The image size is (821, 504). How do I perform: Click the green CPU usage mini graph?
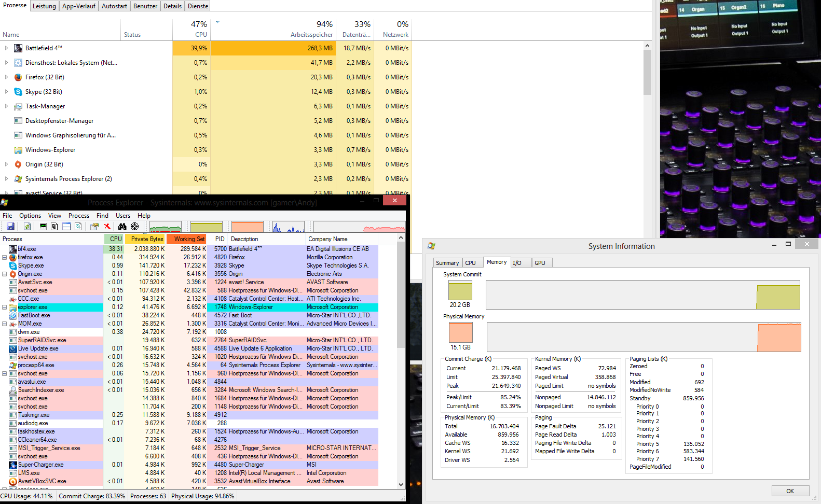coord(166,227)
